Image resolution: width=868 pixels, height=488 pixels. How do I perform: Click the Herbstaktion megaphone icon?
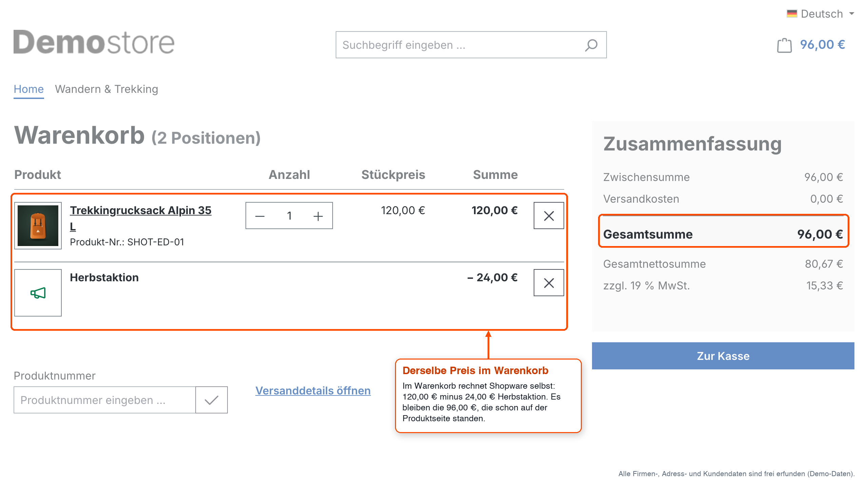(38, 293)
